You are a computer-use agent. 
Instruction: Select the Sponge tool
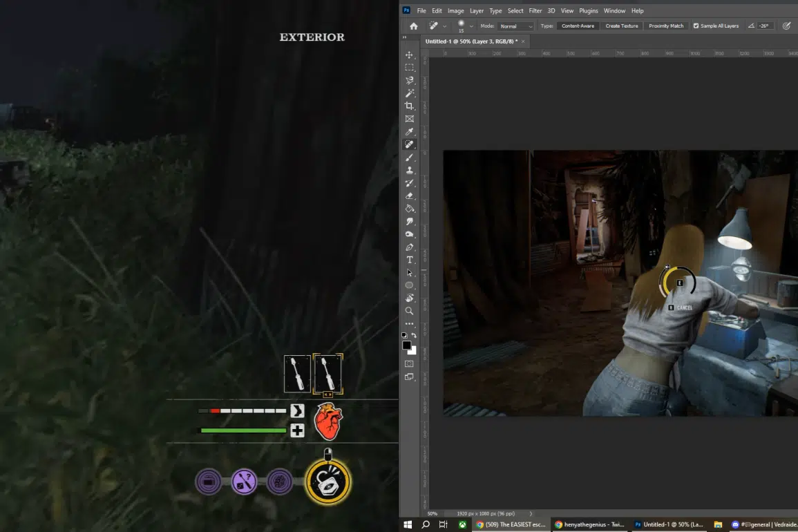pyautogui.click(x=409, y=234)
